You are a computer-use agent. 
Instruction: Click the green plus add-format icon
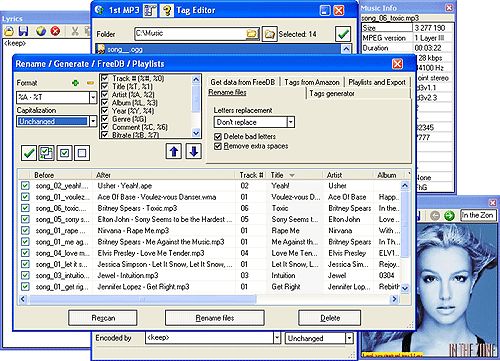75,83
